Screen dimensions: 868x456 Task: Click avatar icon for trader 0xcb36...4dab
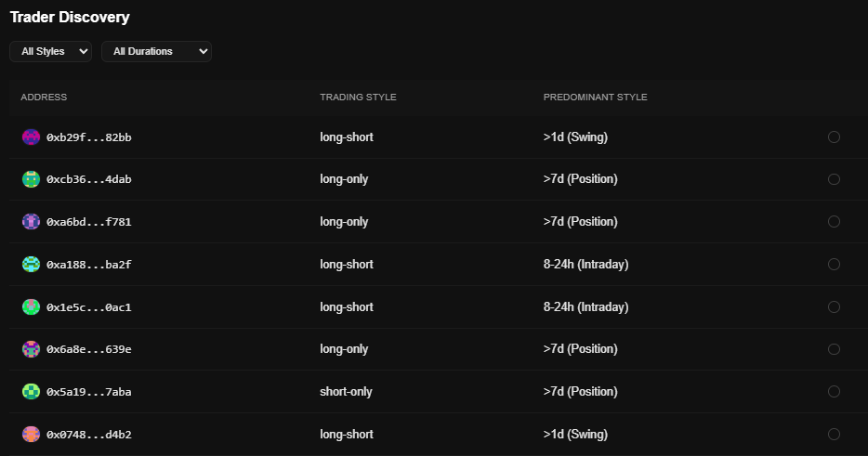[32, 179]
